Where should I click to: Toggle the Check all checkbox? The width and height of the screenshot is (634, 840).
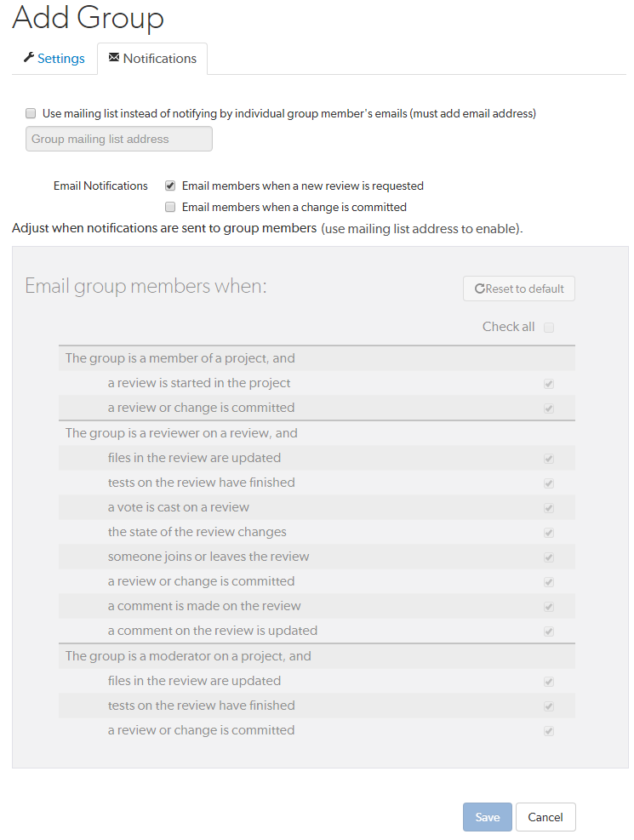549,327
